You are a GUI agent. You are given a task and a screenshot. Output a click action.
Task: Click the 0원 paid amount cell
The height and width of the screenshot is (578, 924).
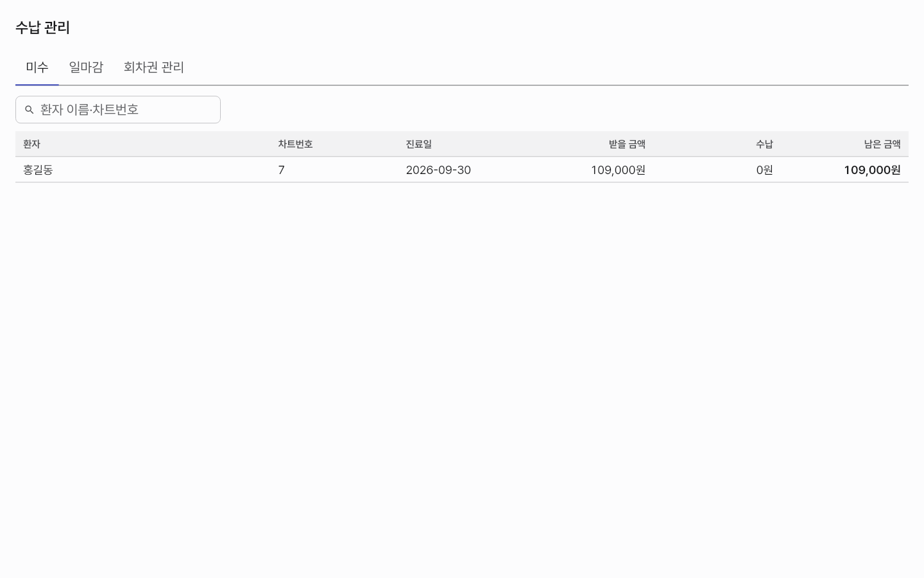[x=764, y=170]
